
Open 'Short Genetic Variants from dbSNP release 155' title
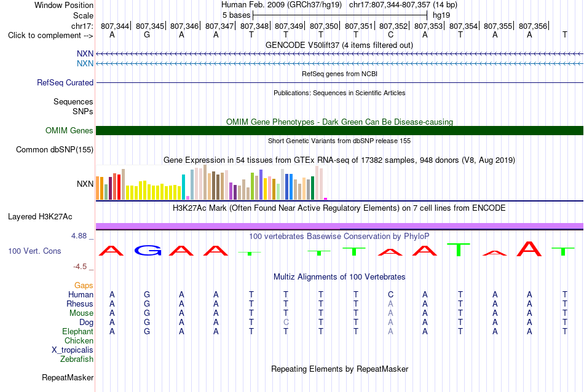(x=339, y=141)
